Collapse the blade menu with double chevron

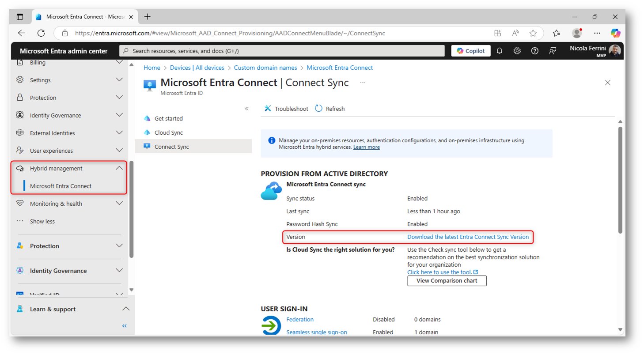click(246, 109)
